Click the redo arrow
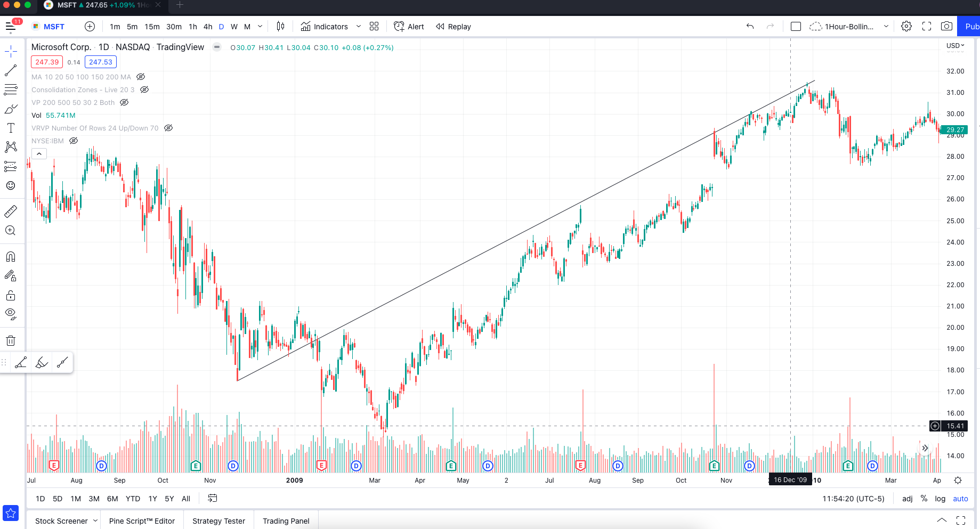 [770, 26]
